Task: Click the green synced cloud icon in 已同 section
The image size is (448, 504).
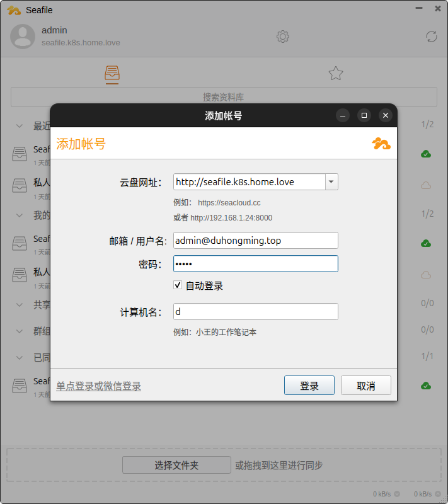Action: coord(426,386)
